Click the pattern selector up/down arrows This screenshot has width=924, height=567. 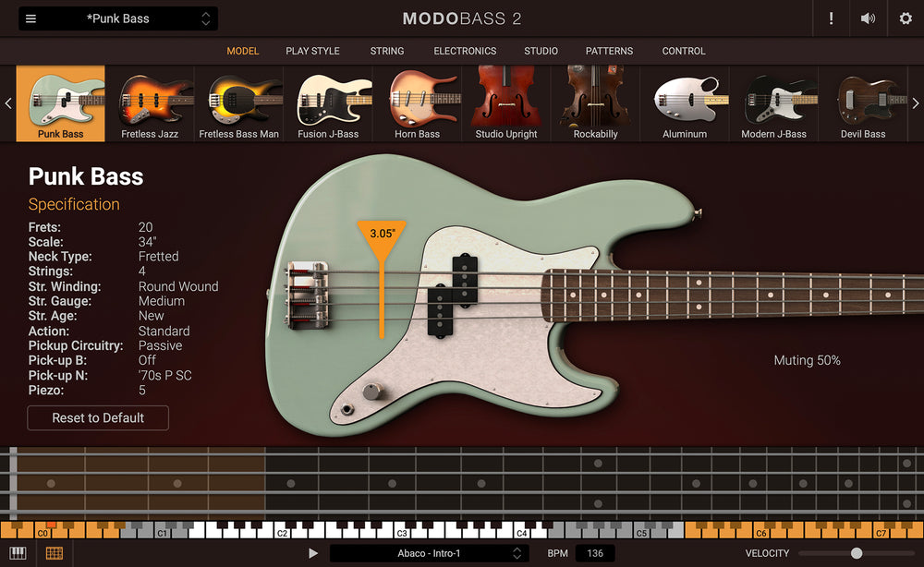pyautogui.click(x=517, y=553)
